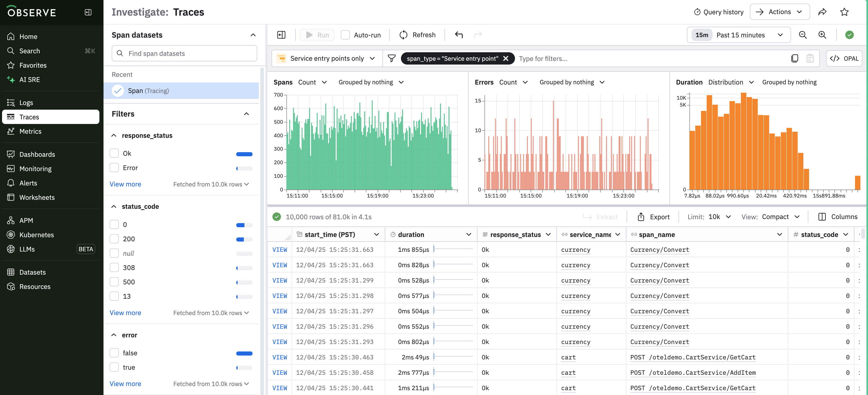Screen dimensions: 868x395
Task: Open Metrics in the sidebar
Action: [30, 131]
